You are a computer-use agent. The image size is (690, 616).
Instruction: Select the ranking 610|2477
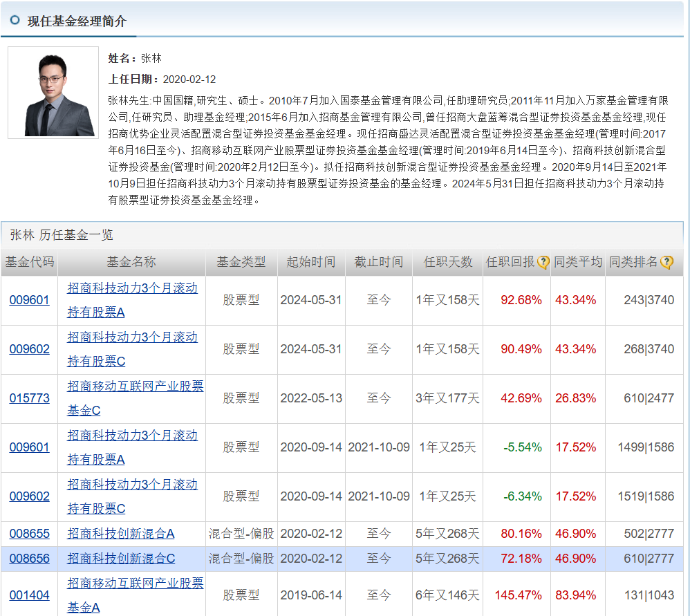649,399
